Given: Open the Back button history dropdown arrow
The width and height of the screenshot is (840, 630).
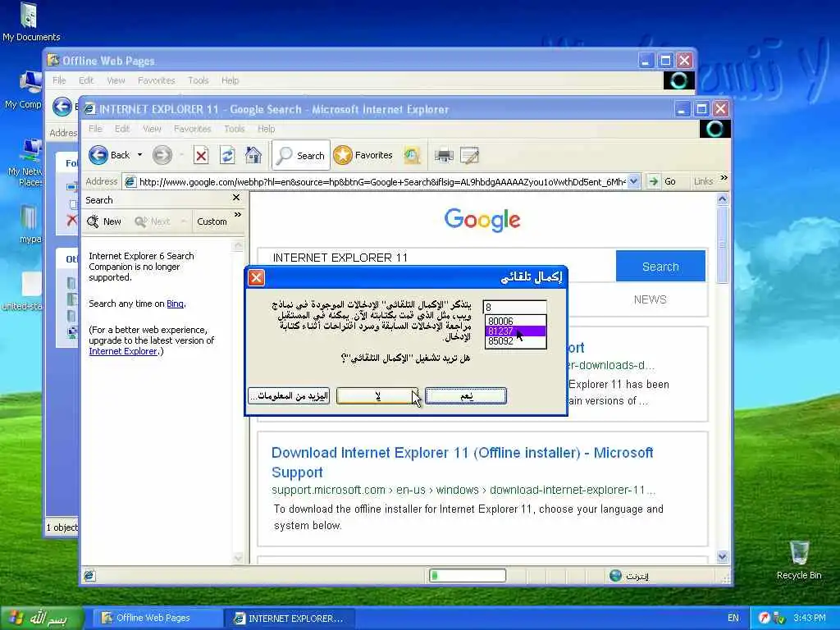Looking at the screenshot, I should pyautogui.click(x=139, y=155).
